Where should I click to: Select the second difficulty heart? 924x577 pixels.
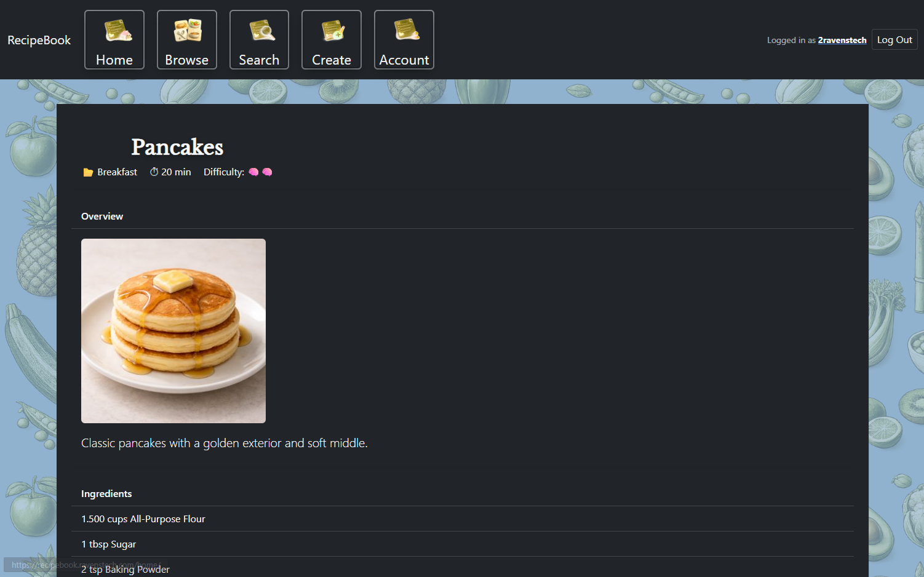point(268,172)
